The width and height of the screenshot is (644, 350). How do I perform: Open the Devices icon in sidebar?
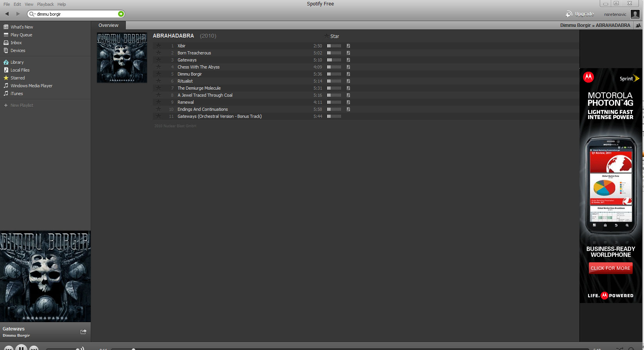[6, 51]
